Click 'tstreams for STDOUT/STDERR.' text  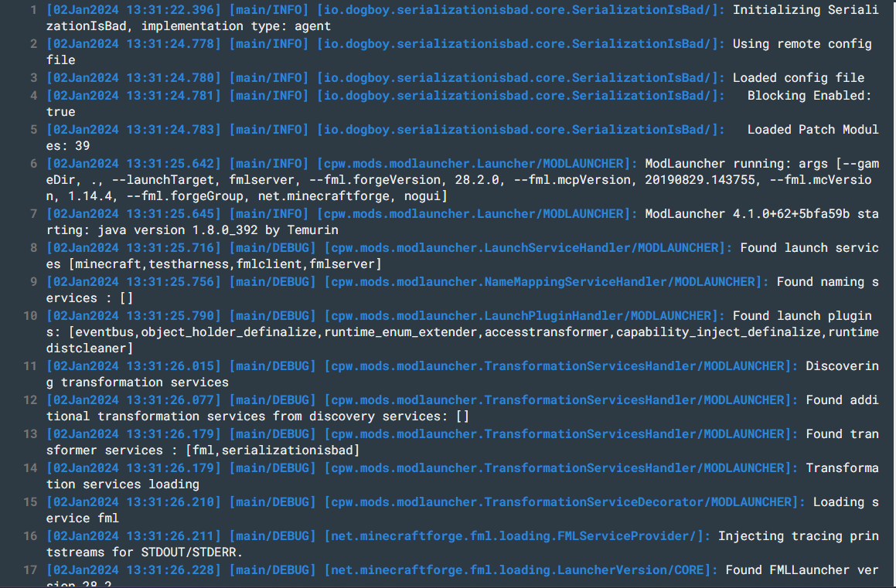coord(145,552)
